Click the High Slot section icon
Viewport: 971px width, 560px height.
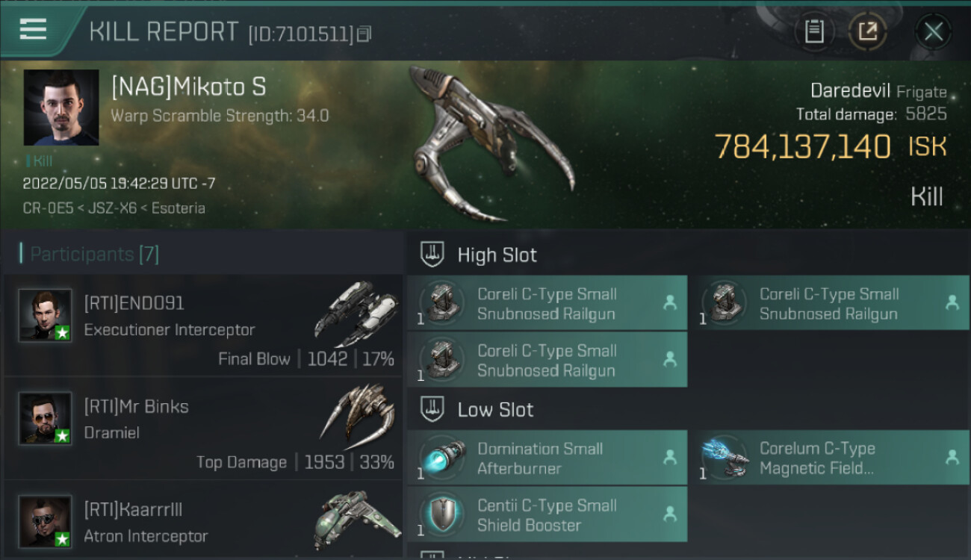tap(433, 255)
